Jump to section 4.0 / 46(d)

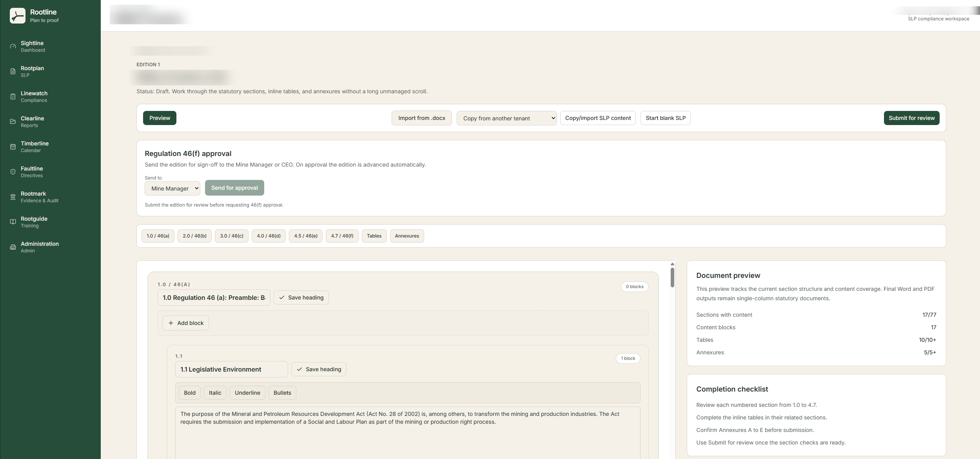click(x=269, y=236)
